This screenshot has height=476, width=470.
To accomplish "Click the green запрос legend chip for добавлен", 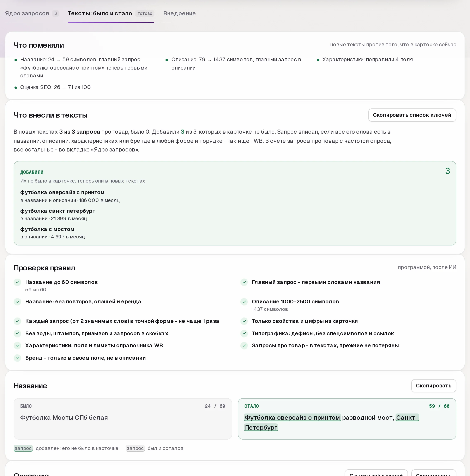I will (x=23, y=448).
